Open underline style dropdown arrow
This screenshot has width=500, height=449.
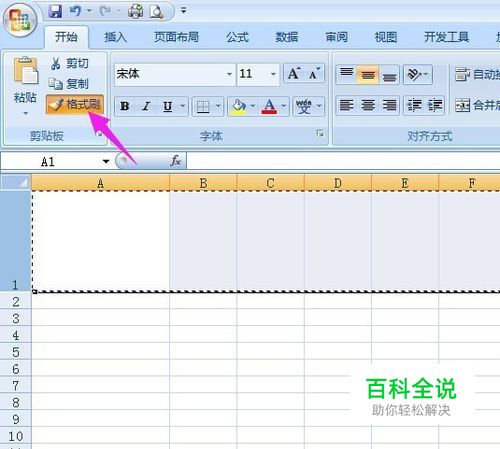click(183, 106)
